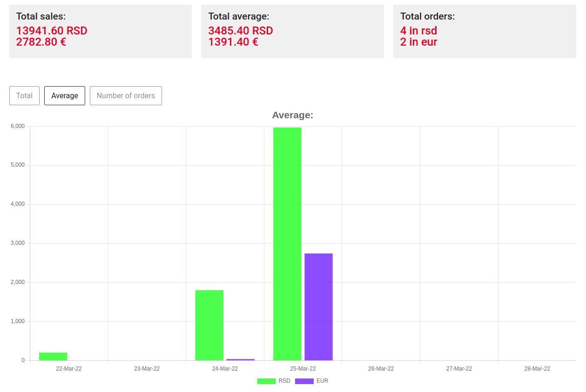This screenshot has width=586, height=392.
Task: Click the 28-Mar-22 x-axis date label
Action: tap(537, 369)
